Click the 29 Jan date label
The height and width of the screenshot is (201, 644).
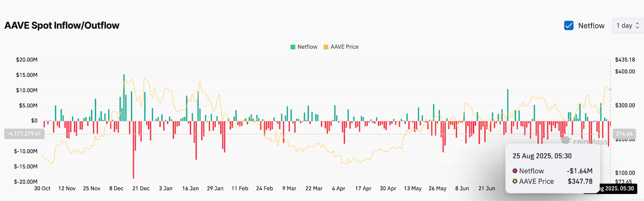215,189
